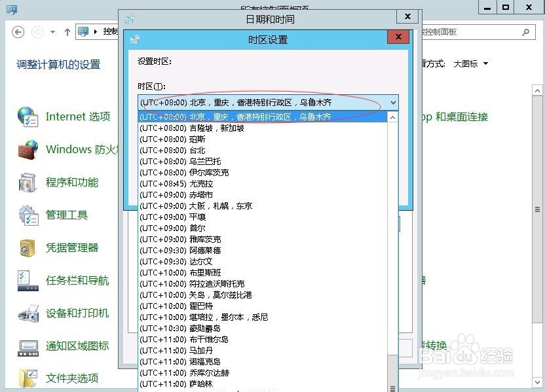Select (UTC+10:00) 关岛，莫尔兹比港 time zone

(263, 294)
